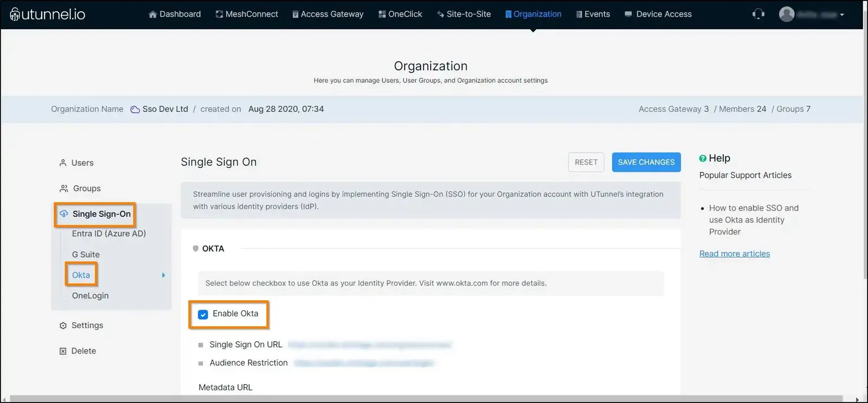
Task: Click the utunnel.io logo
Action: (48, 14)
